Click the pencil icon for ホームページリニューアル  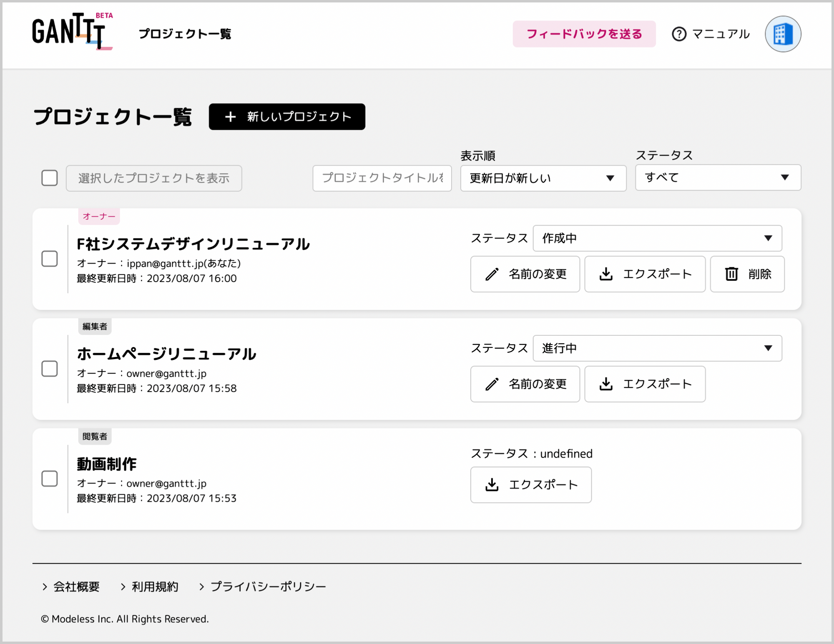tap(492, 384)
